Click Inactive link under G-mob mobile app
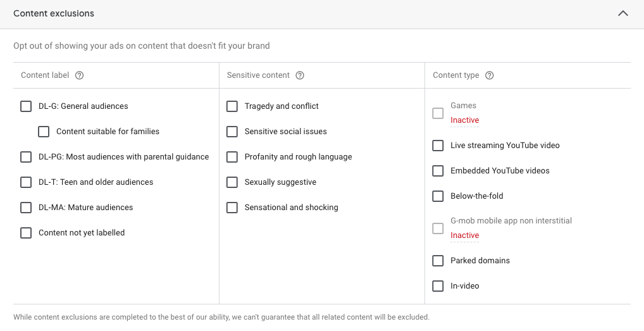The image size is (644, 331). click(x=464, y=235)
